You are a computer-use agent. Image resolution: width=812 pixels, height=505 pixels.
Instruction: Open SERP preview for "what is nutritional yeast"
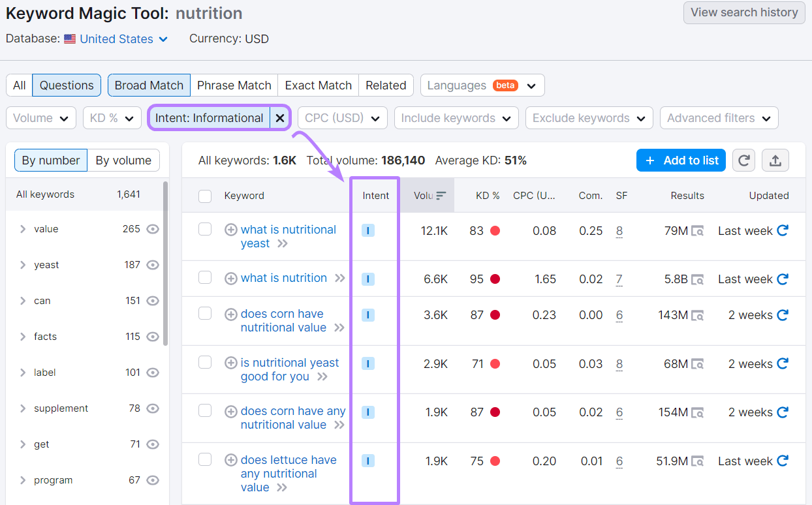point(699,230)
